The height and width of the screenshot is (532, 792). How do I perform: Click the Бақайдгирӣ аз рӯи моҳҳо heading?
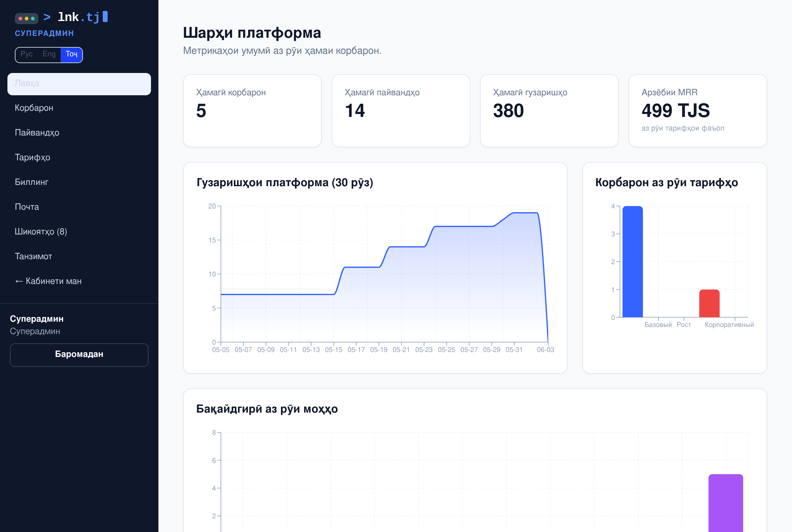tap(267, 409)
